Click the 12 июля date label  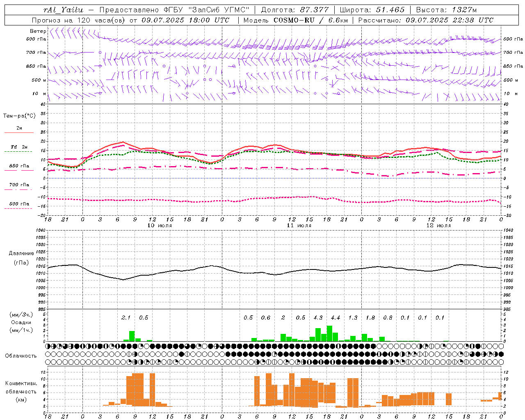(438, 226)
